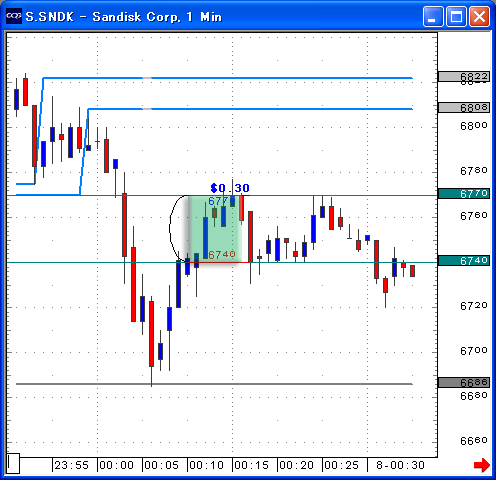This screenshot has width=496, height=480.
Task: Click the 00:10 time axis label
Action: 207,465
